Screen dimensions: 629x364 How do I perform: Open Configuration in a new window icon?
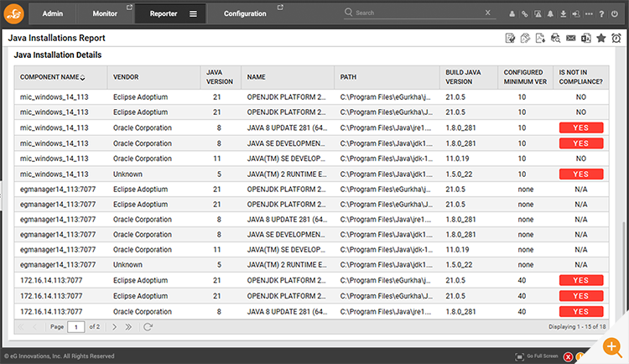[x=280, y=8]
